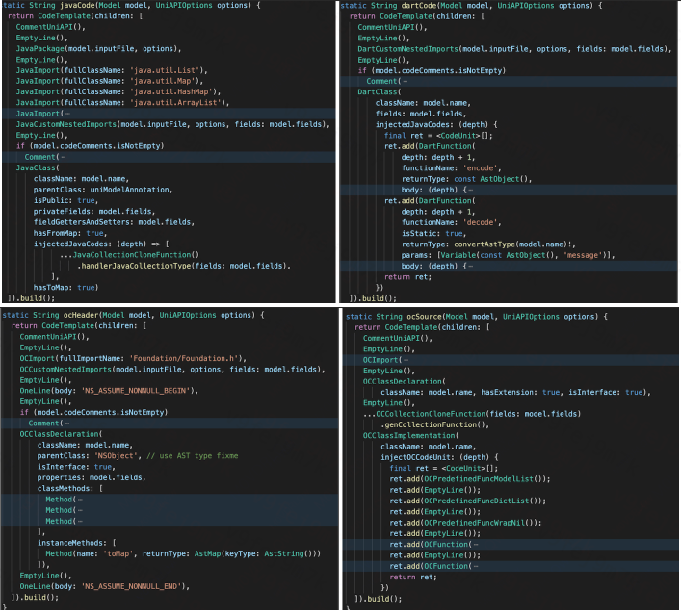Click the OCCustomNestedImports call

(172, 370)
